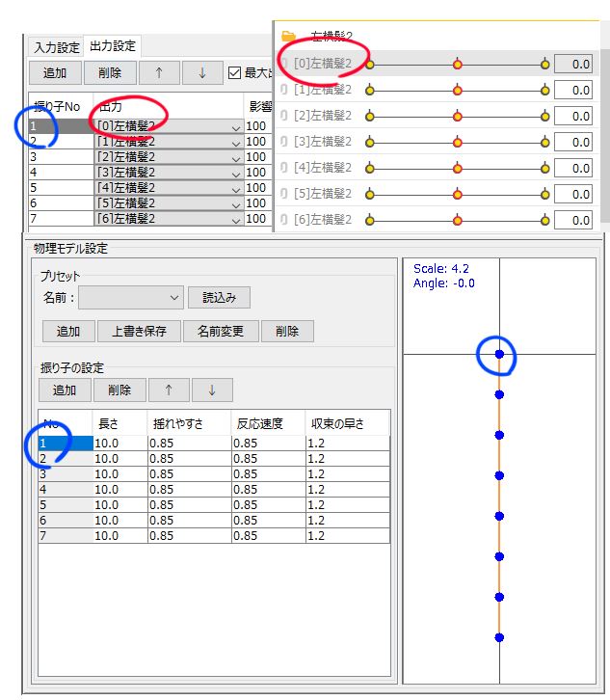This screenshot has width=610, height=700.
Task: Move pendulum up with 振り子の設定 up arrow
Action: (x=169, y=390)
